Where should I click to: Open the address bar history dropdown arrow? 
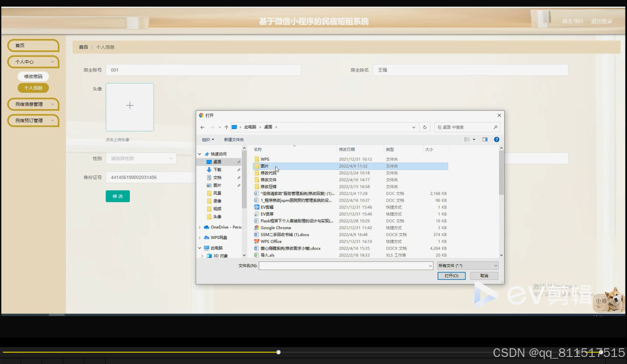click(414, 127)
